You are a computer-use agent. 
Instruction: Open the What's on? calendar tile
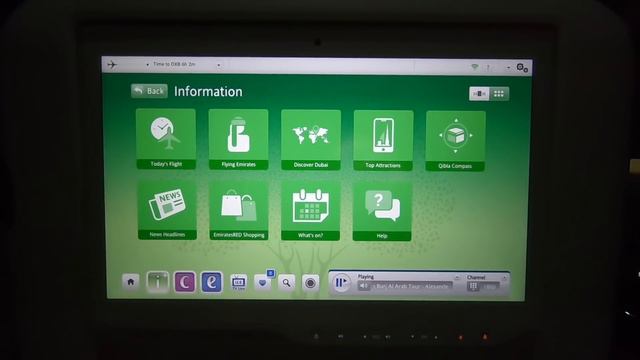pos(311,211)
